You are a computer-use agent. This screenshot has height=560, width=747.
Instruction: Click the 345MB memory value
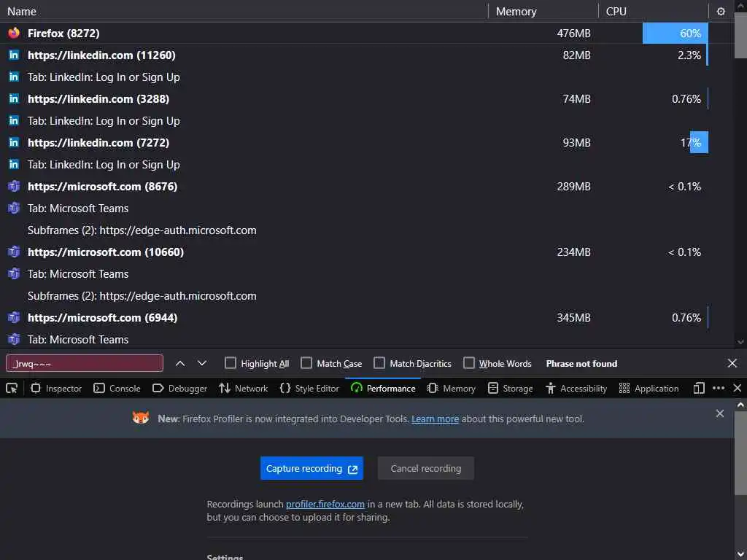click(x=573, y=318)
